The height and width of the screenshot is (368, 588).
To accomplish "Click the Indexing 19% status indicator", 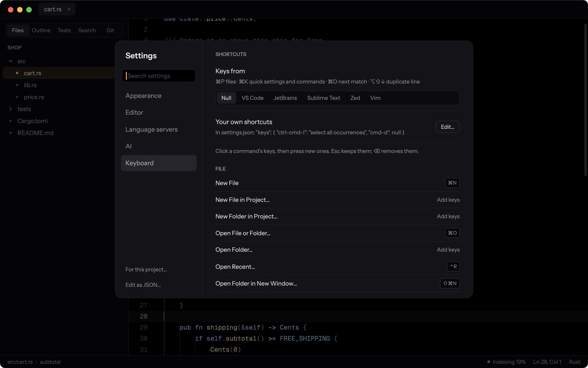I will [x=506, y=362].
